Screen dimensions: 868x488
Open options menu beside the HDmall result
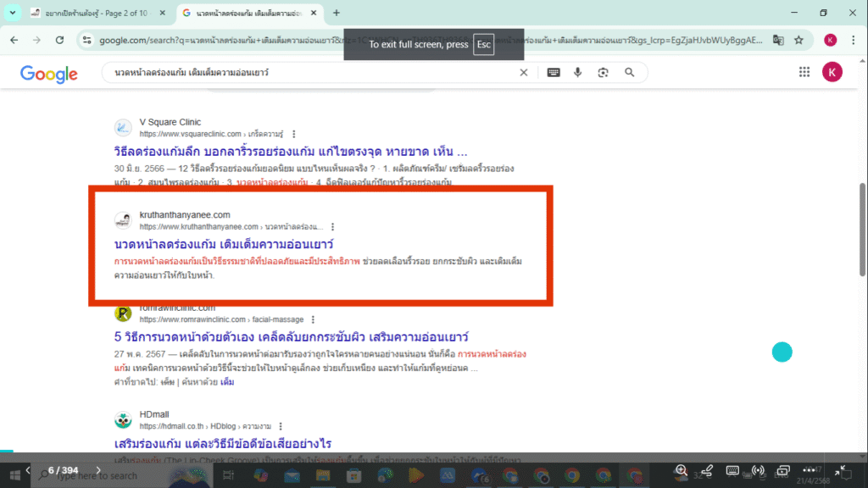(x=280, y=425)
